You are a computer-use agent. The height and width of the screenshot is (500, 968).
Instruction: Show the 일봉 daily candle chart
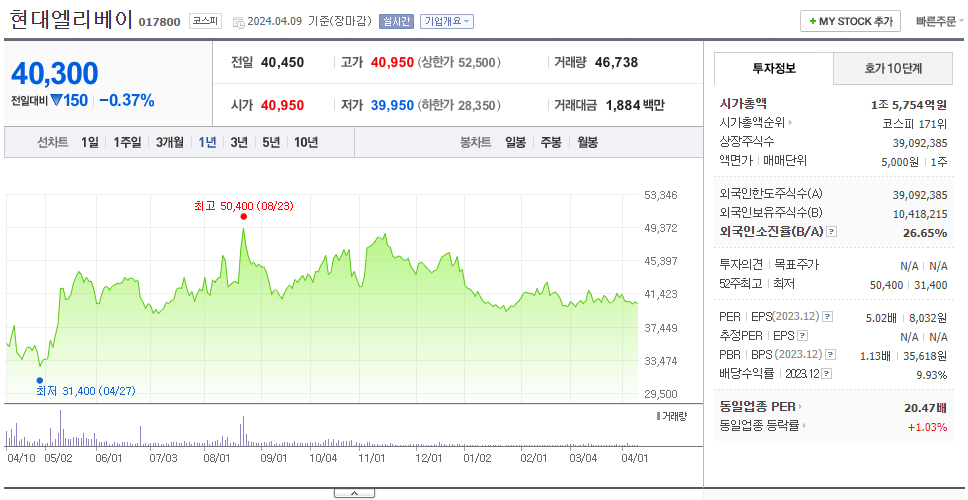click(x=515, y=143)
